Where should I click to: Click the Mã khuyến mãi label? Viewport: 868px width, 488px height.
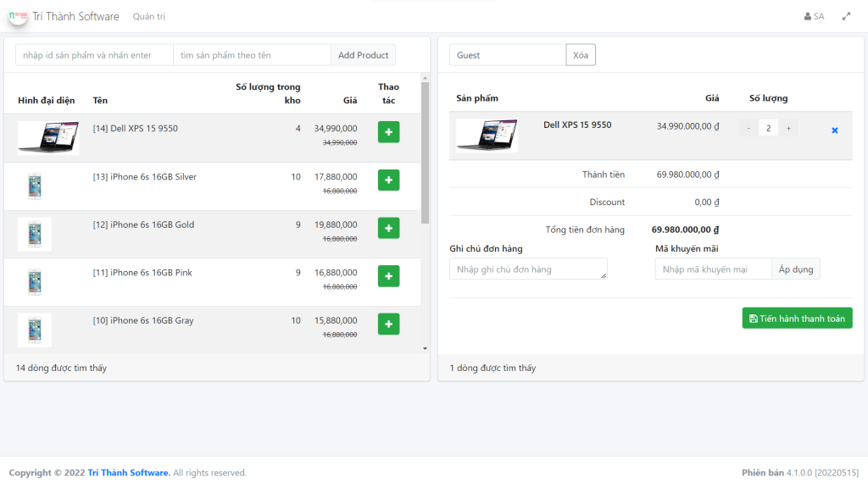tap(687, 248)
